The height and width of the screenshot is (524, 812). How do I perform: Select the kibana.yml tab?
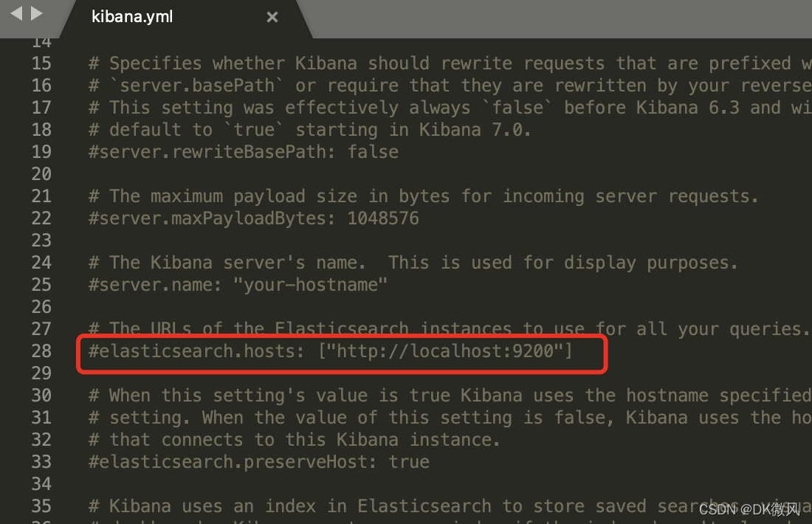133,16
